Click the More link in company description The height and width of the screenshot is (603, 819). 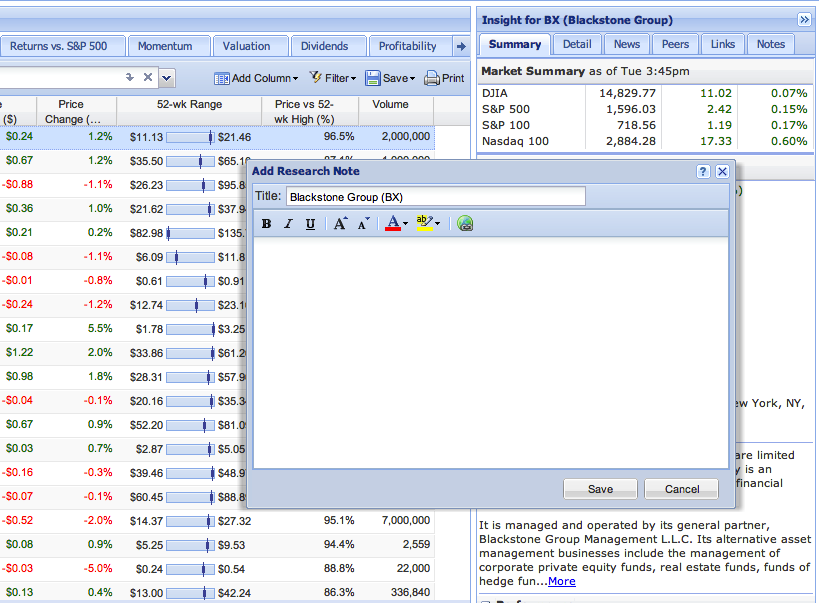tap(561, 581)
